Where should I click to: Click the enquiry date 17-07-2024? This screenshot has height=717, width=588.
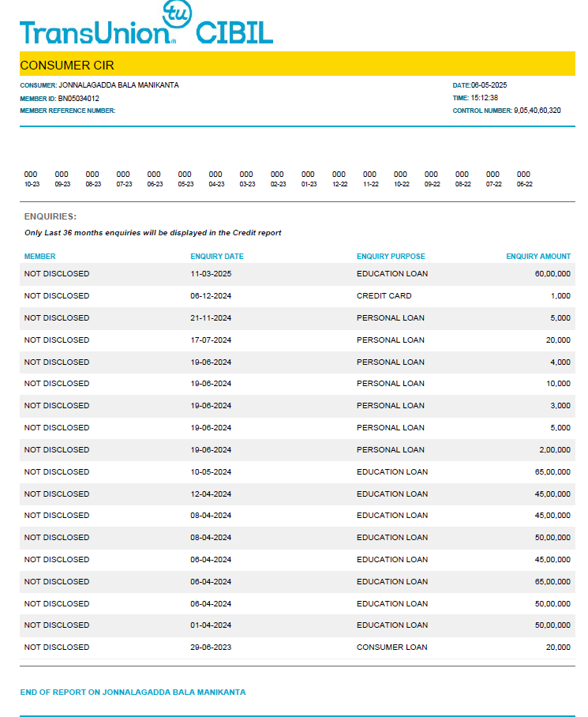[211, 340]
